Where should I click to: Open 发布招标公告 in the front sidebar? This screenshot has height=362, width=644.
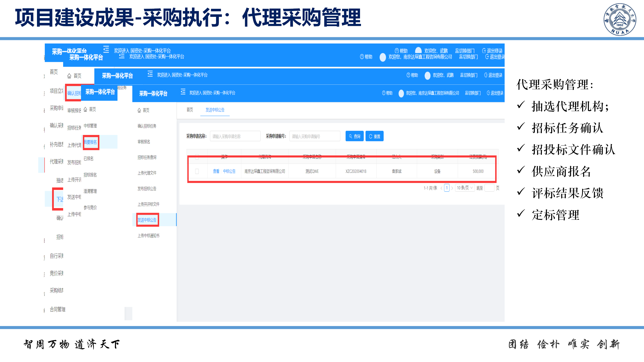[147, 189]
